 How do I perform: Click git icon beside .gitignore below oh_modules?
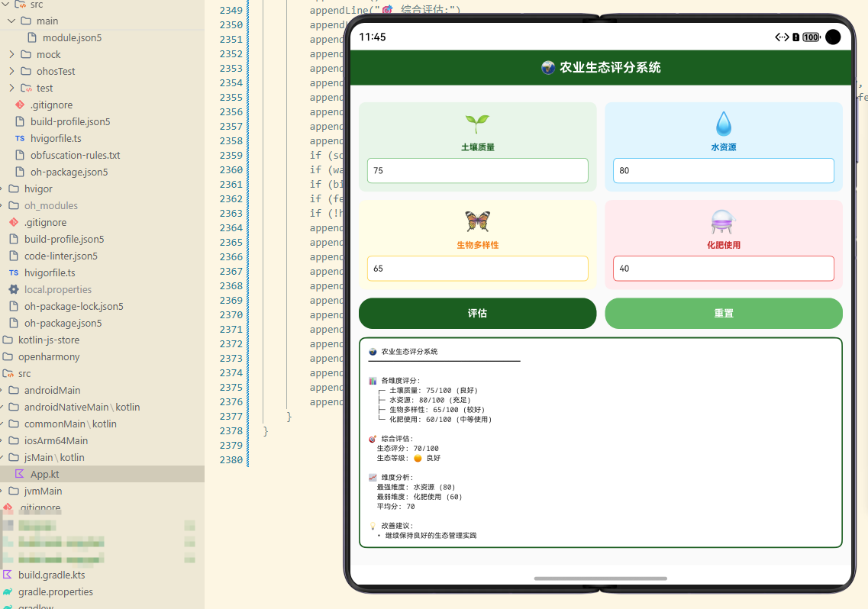pyautogui.click(x=14, y=222)
